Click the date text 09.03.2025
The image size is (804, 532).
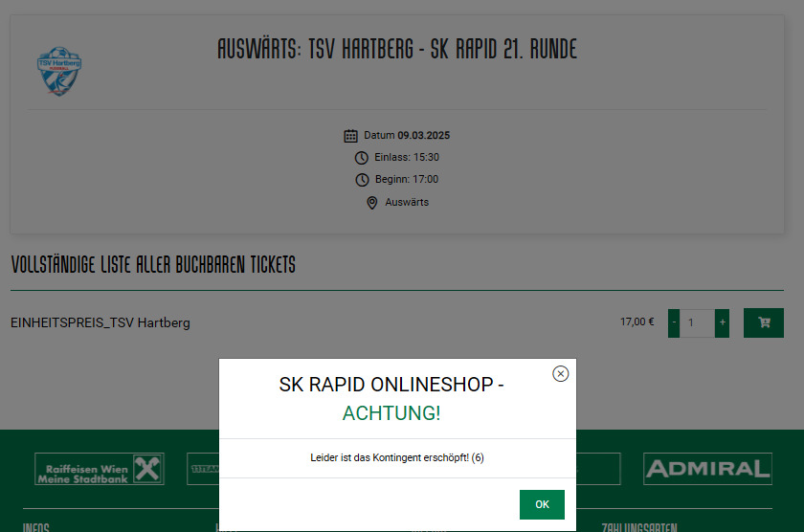(423, 135)
